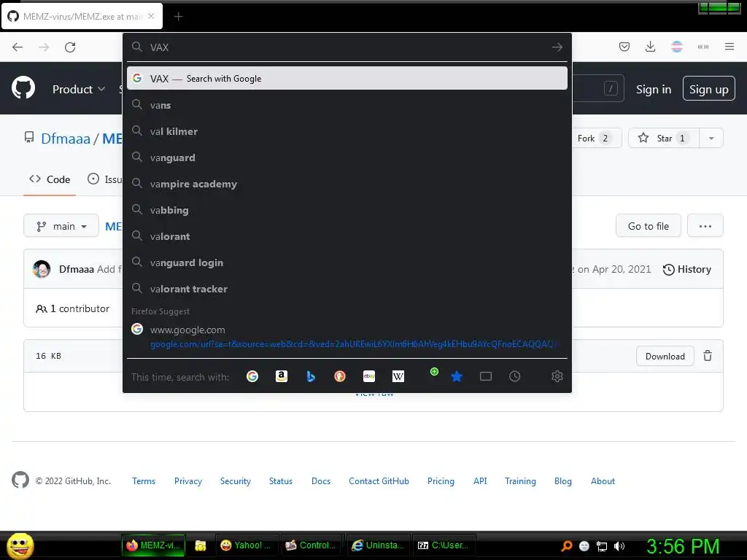Go to GitHub home via Octocat logo
The image size is (747, 560).
coord(23,88)
